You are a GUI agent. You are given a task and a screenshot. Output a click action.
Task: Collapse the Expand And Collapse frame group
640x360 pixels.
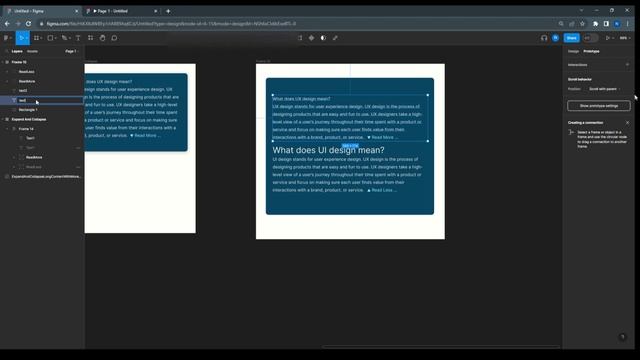pos(2,119)
